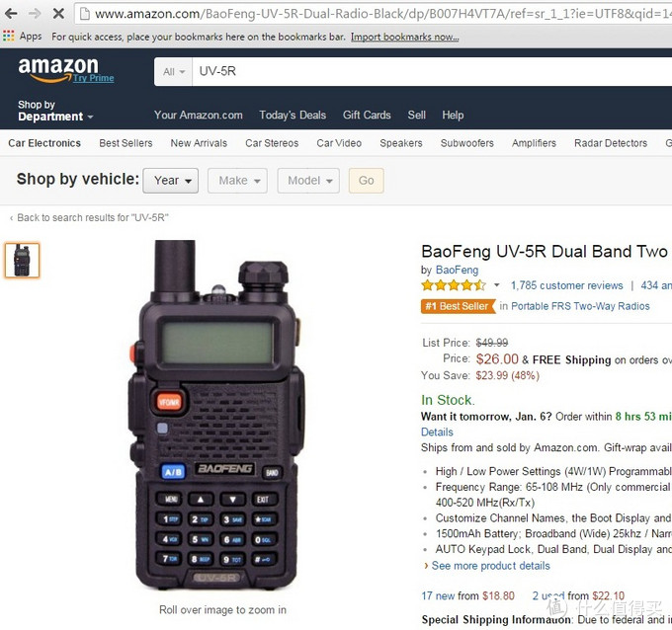Click the Go button for vehicle search
Screen dimensions: 672x630
click(367, 181)
